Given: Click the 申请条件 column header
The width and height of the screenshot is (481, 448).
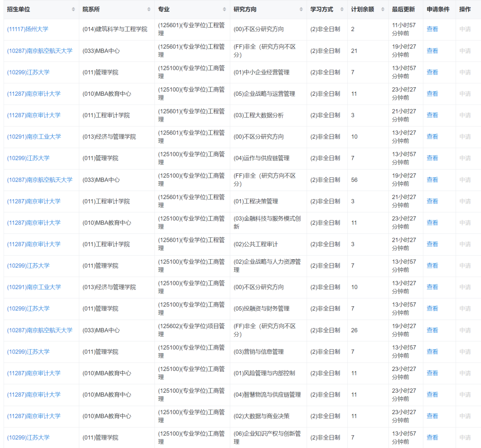Looking at the screenshot, I should [438, 9].
